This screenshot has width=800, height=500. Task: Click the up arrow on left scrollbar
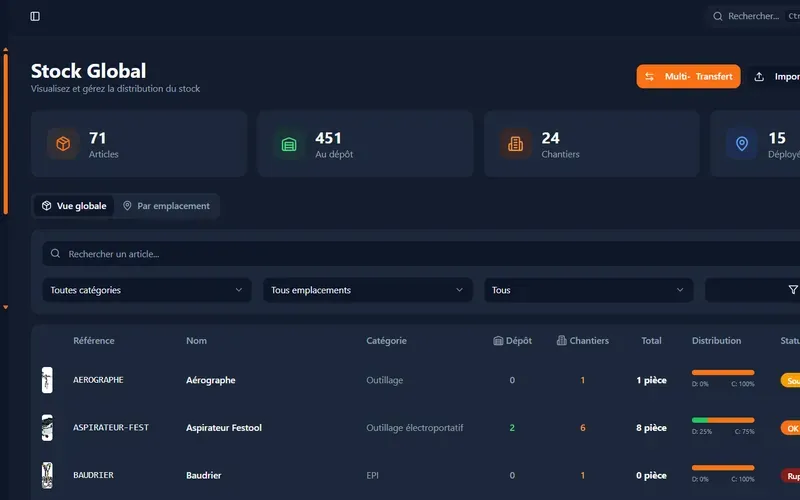tap(6, 49)
